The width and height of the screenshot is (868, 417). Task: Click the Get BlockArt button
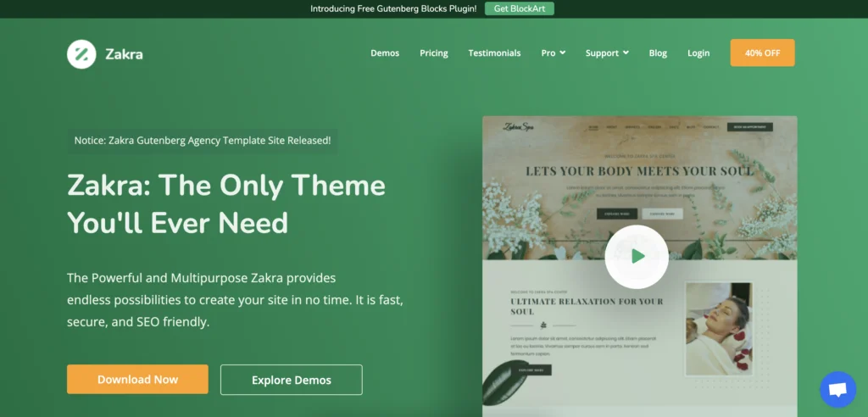[x=520, y=8]
